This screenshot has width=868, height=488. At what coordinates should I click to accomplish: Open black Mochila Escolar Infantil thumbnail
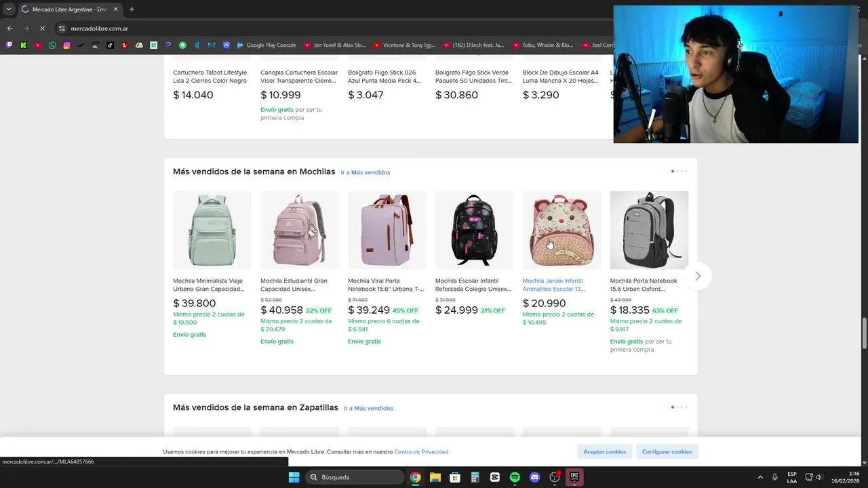(x=475, y=230)
